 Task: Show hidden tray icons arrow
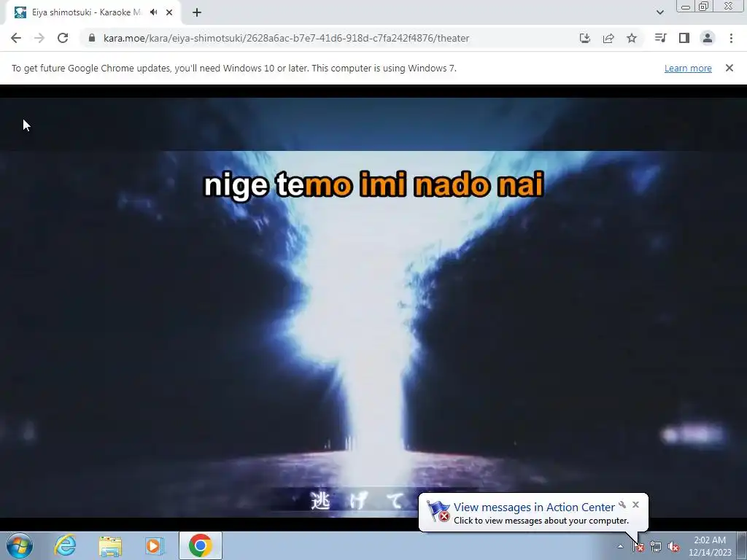point(620,546)
